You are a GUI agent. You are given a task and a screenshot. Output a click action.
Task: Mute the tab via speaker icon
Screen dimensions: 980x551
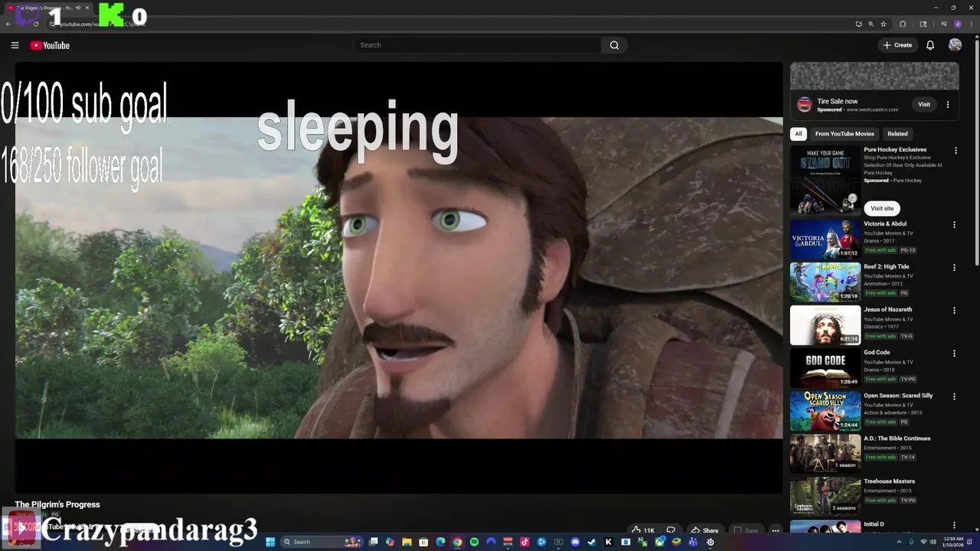(x=78, y=8)
